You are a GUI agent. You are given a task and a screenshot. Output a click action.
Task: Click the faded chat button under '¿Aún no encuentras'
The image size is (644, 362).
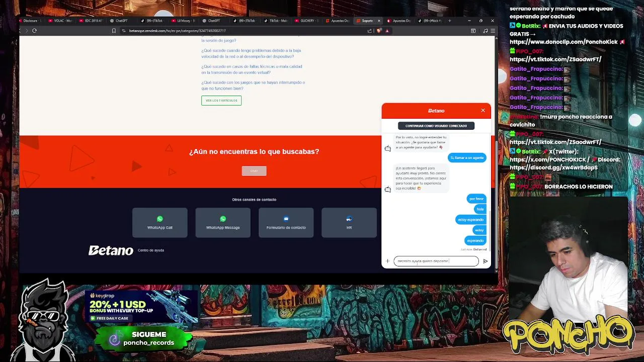254,171
